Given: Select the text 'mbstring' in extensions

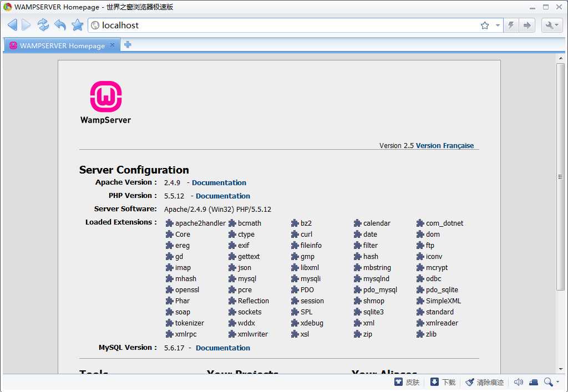Looking at the screenshot, I should coord(377,268).
